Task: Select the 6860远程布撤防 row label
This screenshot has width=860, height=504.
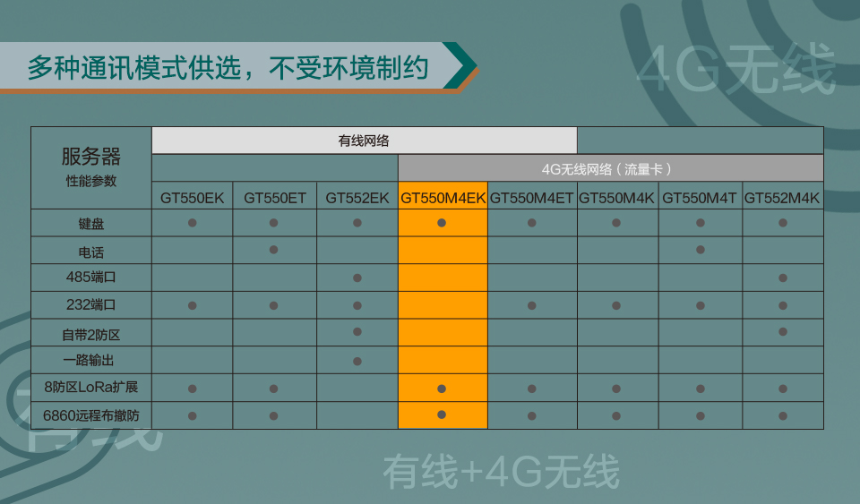Action: tap(91, 416)
